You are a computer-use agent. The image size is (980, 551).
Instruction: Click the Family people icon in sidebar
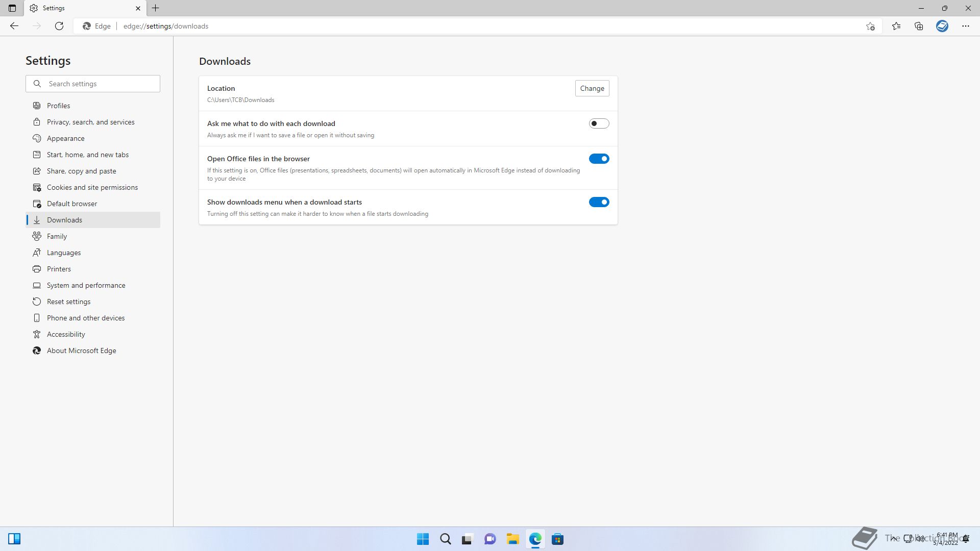pos(37,236)
